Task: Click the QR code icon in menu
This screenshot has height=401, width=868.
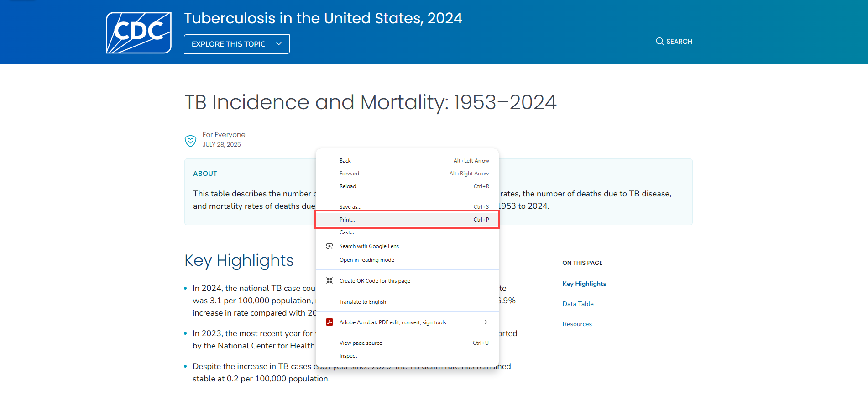Action: 329,281
